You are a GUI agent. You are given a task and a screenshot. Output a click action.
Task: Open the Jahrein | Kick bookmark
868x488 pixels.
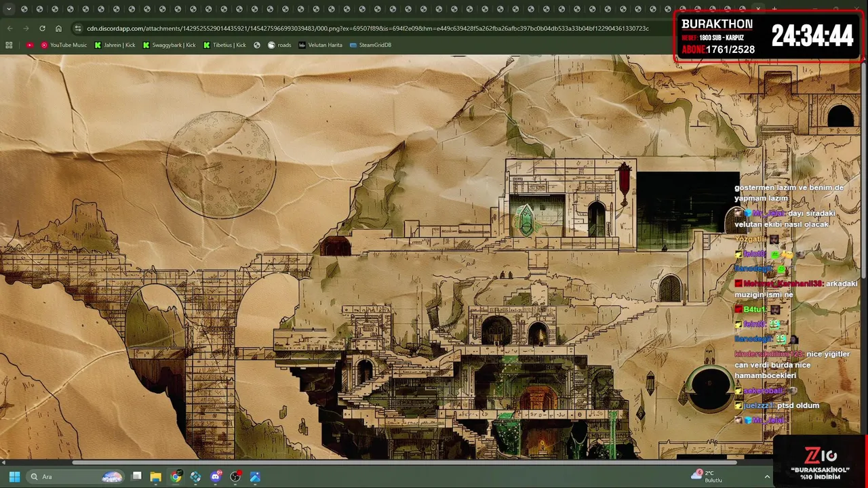(x=115, y=45)
